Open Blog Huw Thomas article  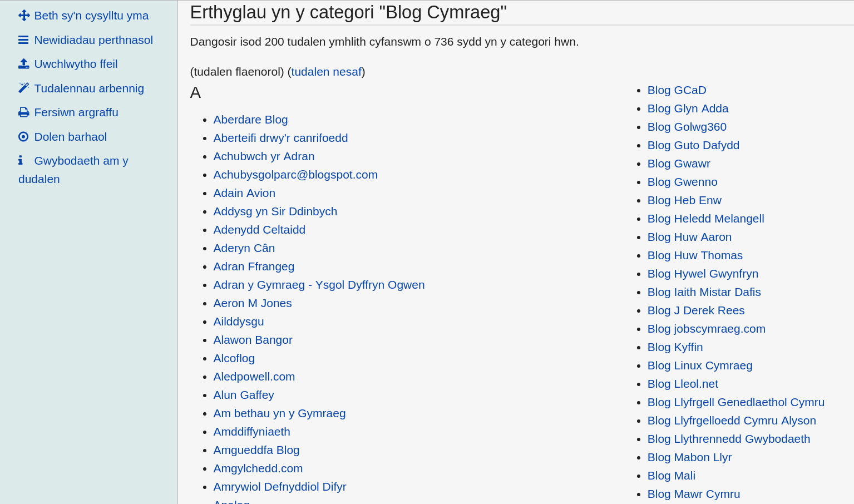click(x=695, y=255)
